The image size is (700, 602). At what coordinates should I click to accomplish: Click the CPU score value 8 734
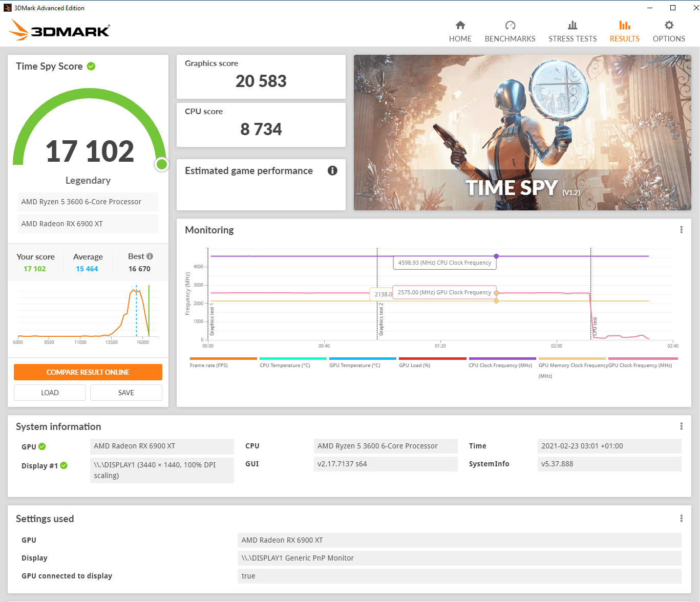click(x=261, y=129)
